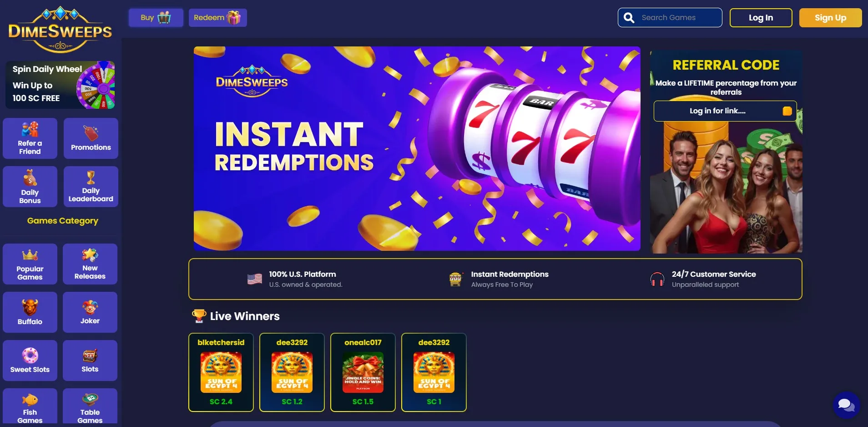Browse the New Releases category
This screenshot has width=868, height=427.
(x=90, y=264)
